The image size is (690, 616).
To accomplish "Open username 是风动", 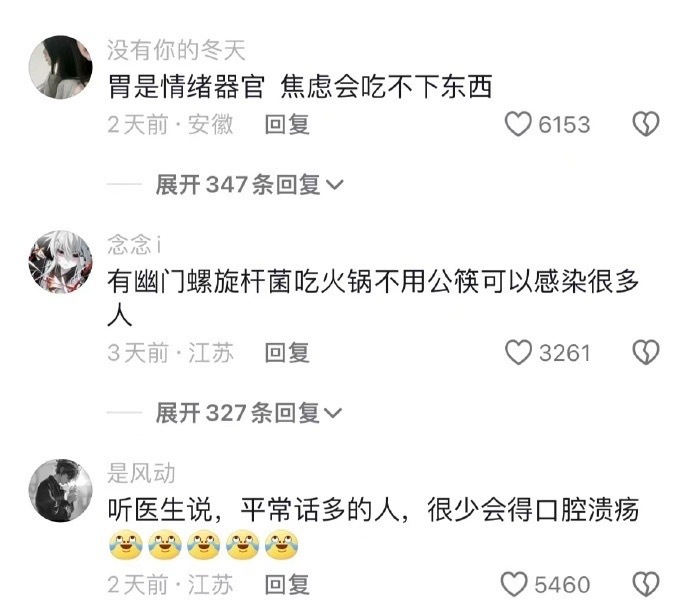I will point(141,473).
